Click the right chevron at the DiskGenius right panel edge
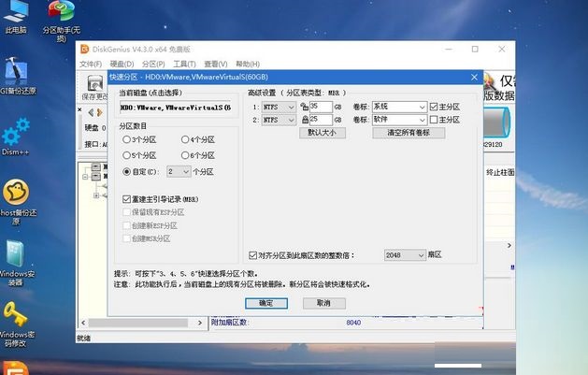This screenshot has width=588, height=375. click(509, 246)
